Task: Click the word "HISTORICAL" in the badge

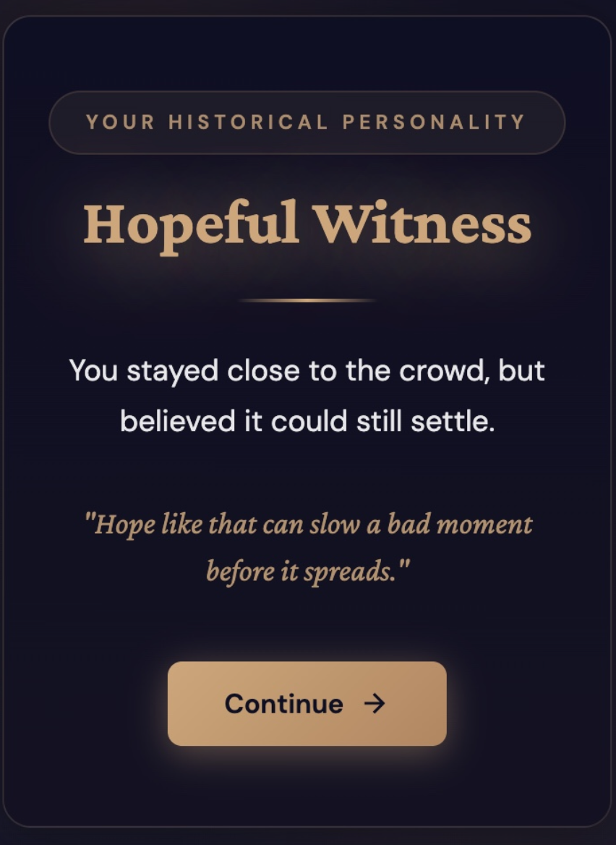Action: click(248, 122)
